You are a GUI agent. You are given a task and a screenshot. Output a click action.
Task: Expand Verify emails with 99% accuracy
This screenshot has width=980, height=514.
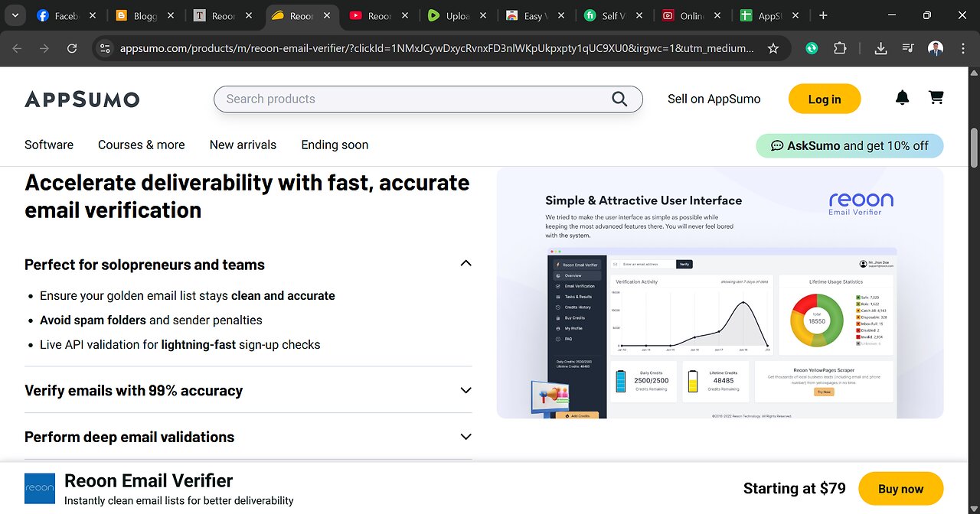point(465,390)
